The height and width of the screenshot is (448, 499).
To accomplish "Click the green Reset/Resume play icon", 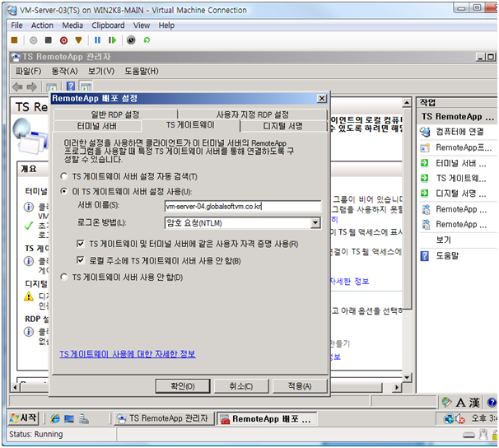I will tap(112, 40).
